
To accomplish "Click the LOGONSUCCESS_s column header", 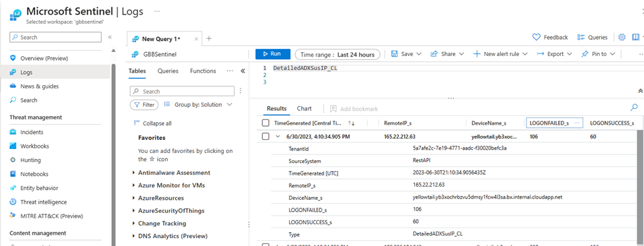I will pos(612,123).
